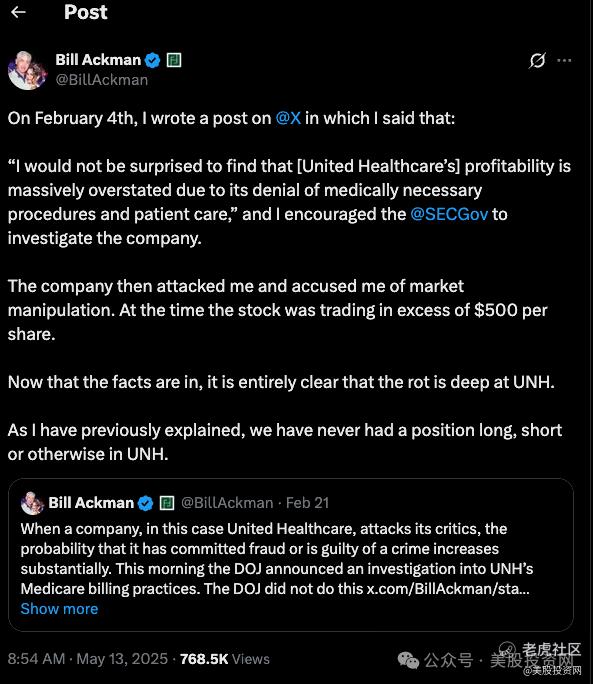Expand quoted post with Show more
The width and height of the screenshot is (593, 684).
coord(59,609)
